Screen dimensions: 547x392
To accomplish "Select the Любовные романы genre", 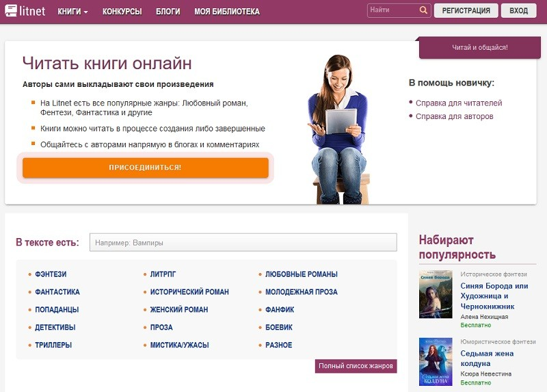I will tap(302, 274).
